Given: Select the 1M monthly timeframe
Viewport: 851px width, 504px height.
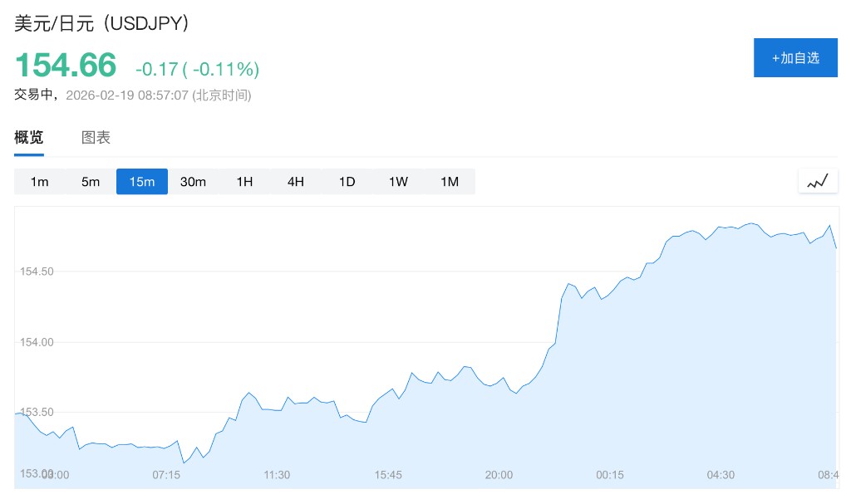Looking at the screenshot, I should coord(450,182).
